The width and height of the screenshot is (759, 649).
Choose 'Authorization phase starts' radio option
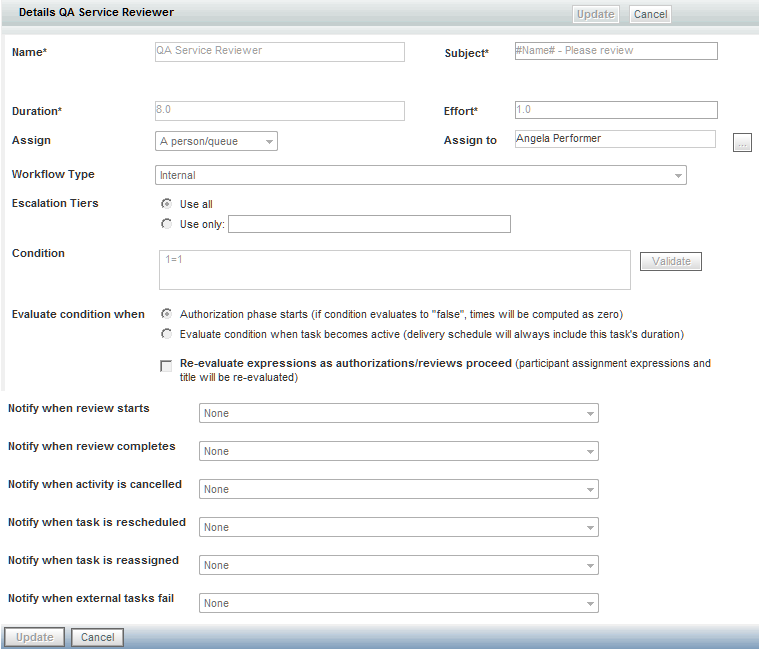click(x=166, y=313)
